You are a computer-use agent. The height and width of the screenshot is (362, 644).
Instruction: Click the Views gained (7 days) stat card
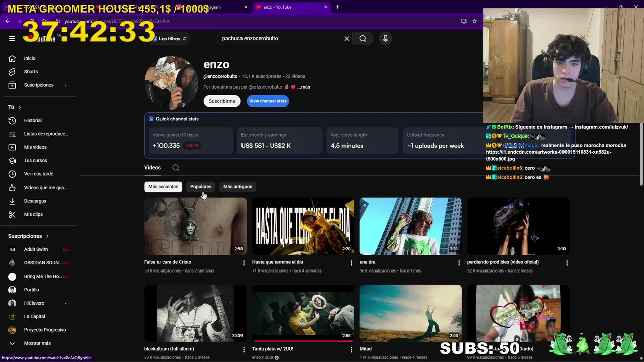point(191,140)
